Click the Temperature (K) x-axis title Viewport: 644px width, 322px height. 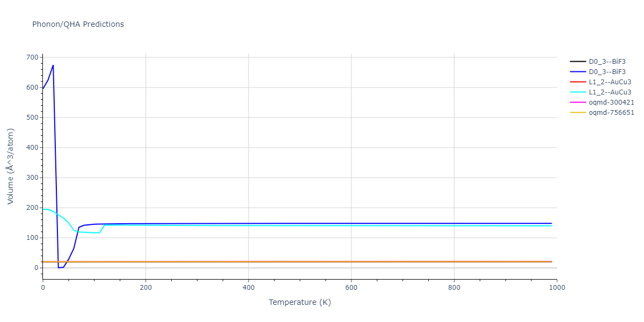click(x=299, y=302)
